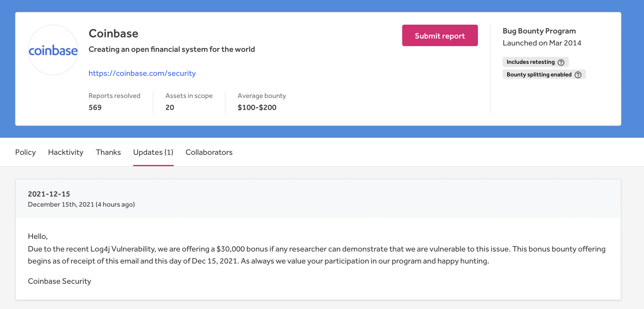Viewport: 644px width, 309px height.
Task: Open the Thanks tab
Action: 108,152
